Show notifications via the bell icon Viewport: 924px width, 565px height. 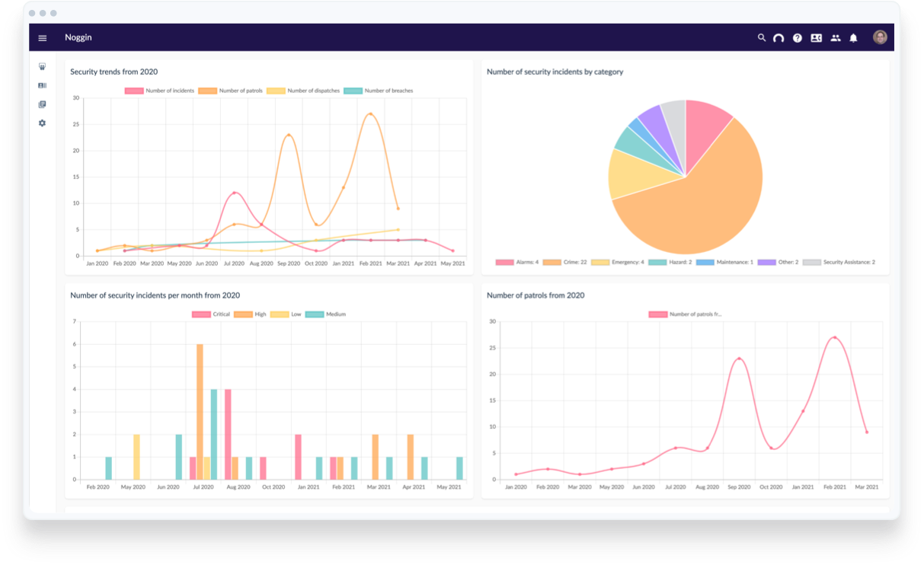[x=853, y=37]
